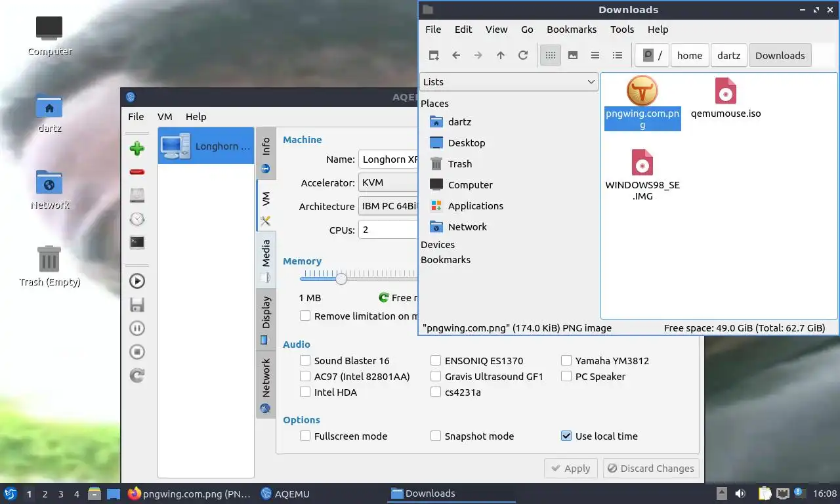Go back using the left arrow in file manager
Image resolution: width=840 pixels, height=504 pixels.
pos(456,55)
